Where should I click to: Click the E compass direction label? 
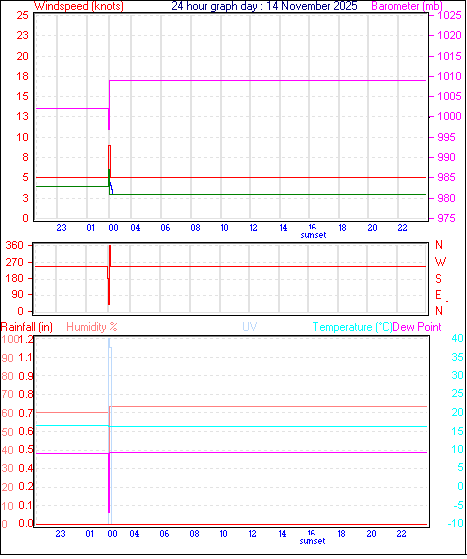[438, 295]
